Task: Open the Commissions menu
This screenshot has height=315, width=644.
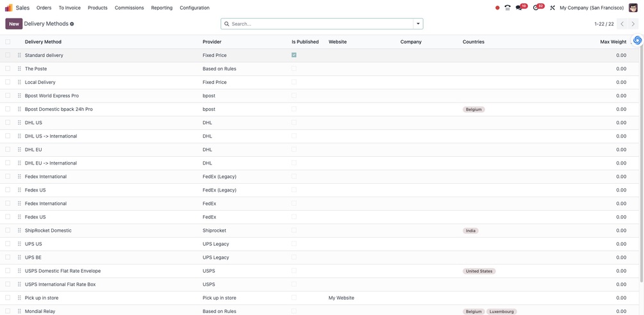Action: [x=129, y=8]
